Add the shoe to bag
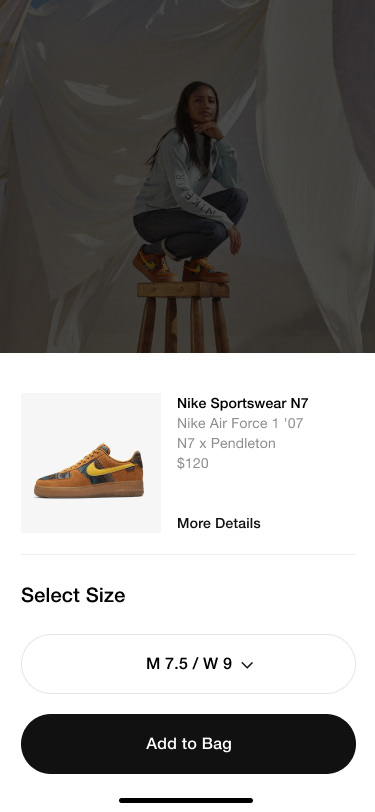 pos(188,744)
